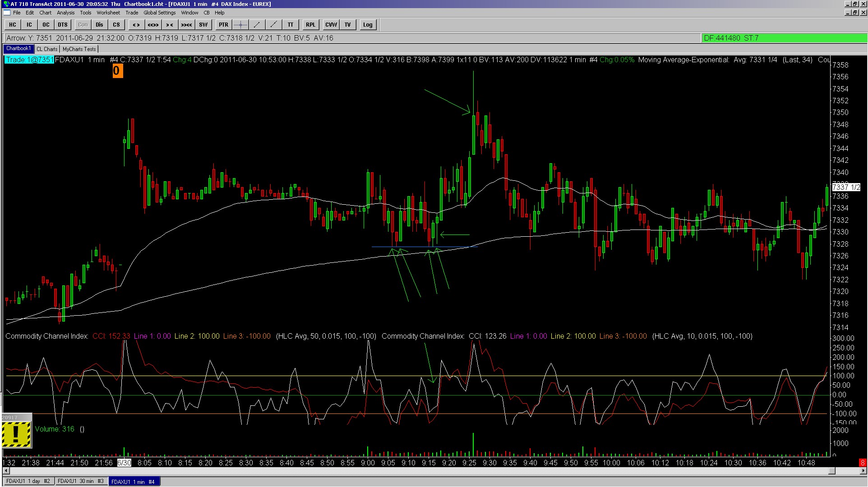868x487 pixels.
Task: Click the expand bar spacing '< >' icon
Action: coord(136,25)
